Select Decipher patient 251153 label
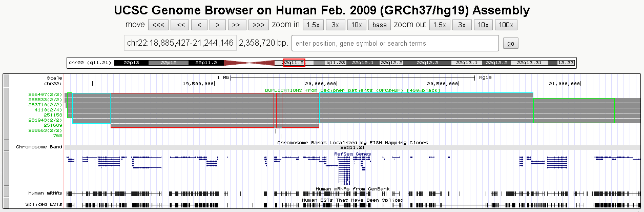The image size is (644, 212). click(x=53, y=115)
